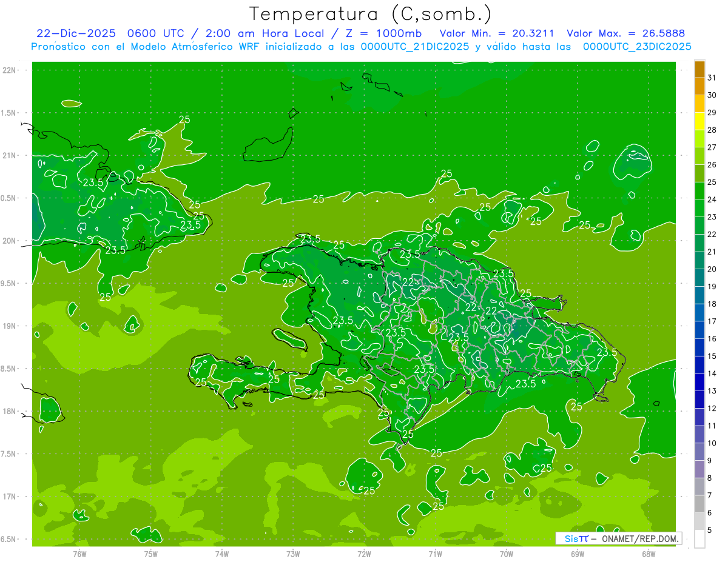
Task: Pick the purple swatch between 9 and 10
Action: (x=699, y=452)
